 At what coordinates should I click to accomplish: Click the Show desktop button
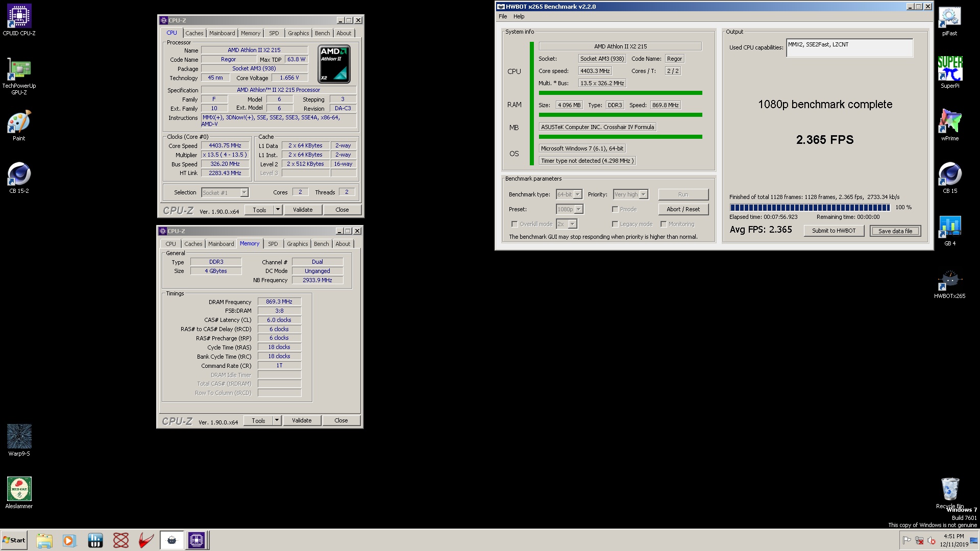pos(974,540)
